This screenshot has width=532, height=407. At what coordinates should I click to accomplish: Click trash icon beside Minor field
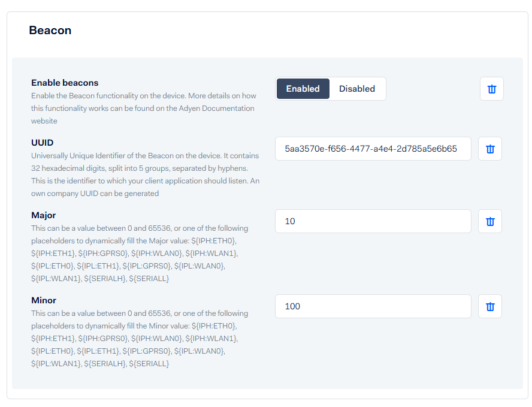point(490,306)
